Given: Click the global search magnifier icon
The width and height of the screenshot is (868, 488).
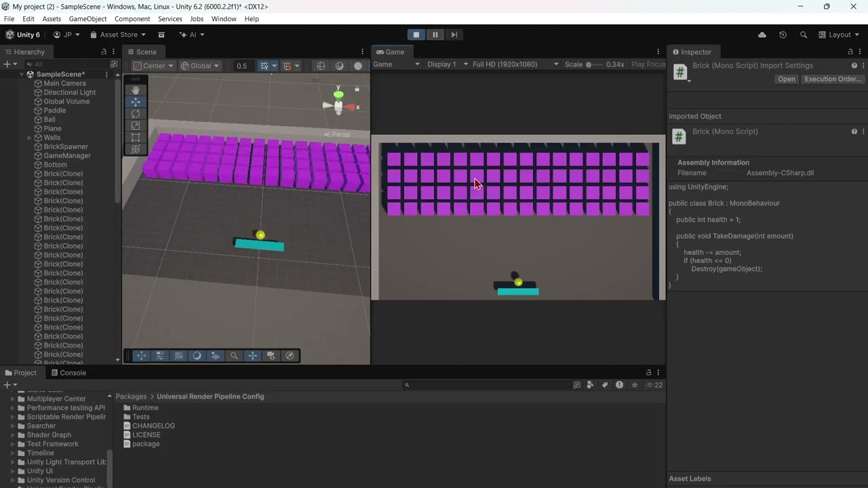Looking at the screenshot, I should (x=804, y=35).
